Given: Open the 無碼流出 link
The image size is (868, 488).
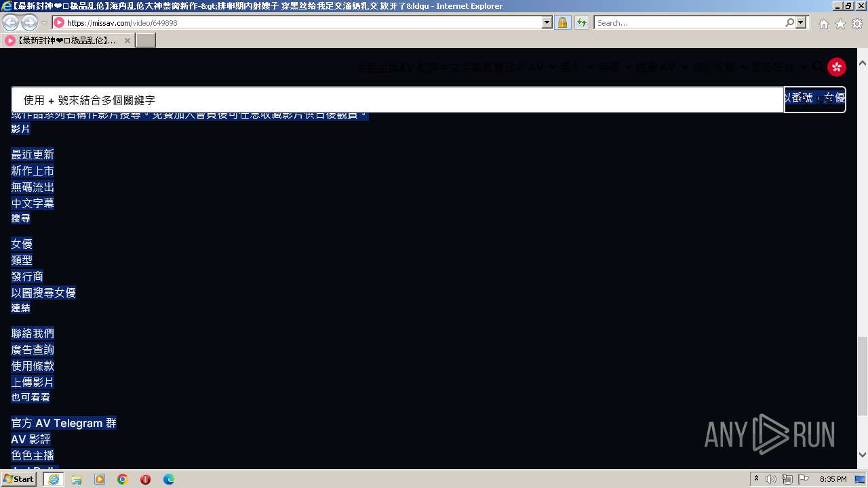Looking at the screenshot, I should coord(33,187).
